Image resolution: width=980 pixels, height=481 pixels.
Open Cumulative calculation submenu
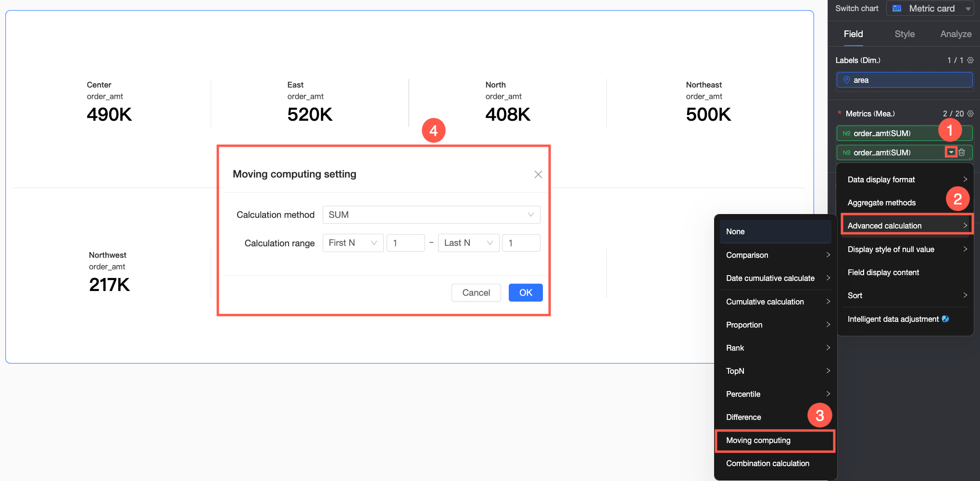tap(776, 302)
